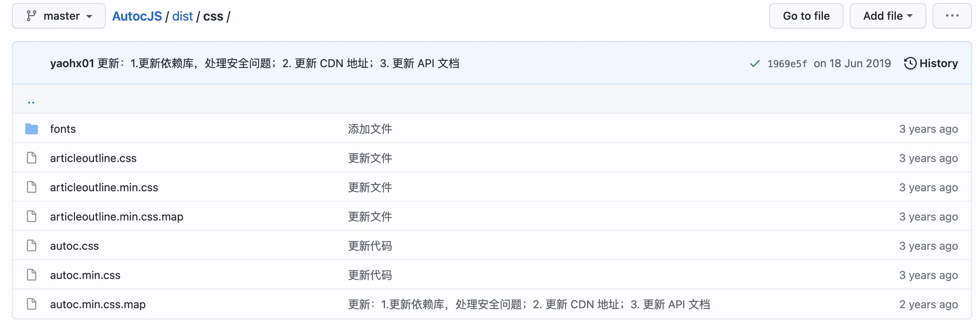Image resolution: width=980 pixels, height=328 pixels.
Task: Click the file icon beside articleoutline.css
Action: (32, 158)
